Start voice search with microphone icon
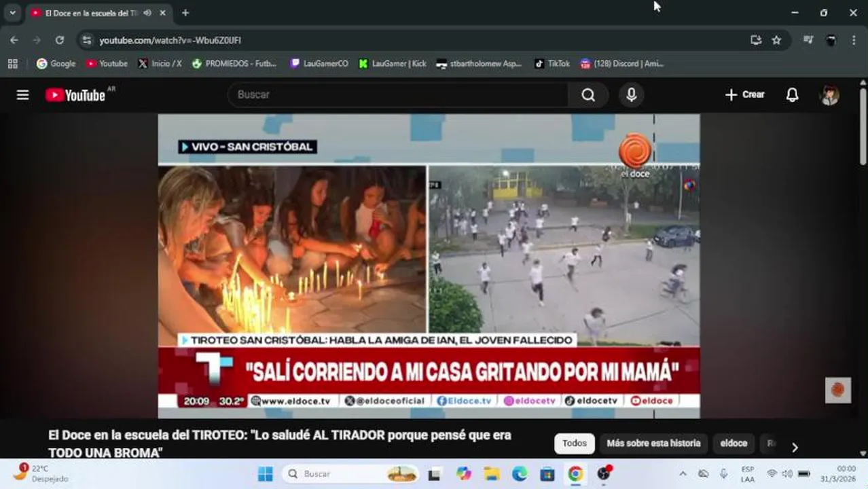Screen dimensions: 868x489 [x=632, y=95]
